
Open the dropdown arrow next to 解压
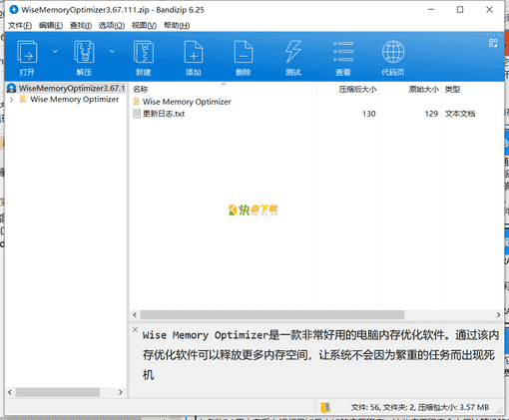(112, 51)
